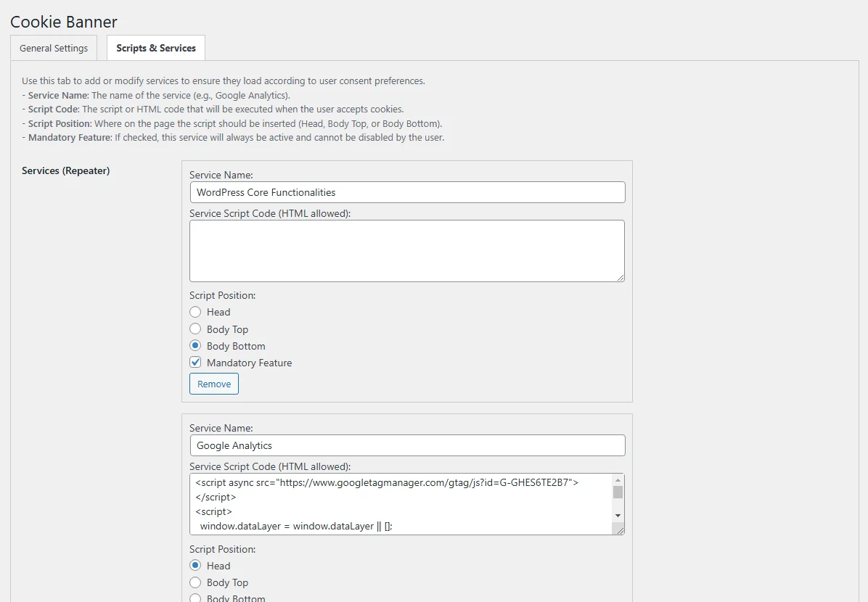Select Head position for Google Analytics

pos(195,566)
